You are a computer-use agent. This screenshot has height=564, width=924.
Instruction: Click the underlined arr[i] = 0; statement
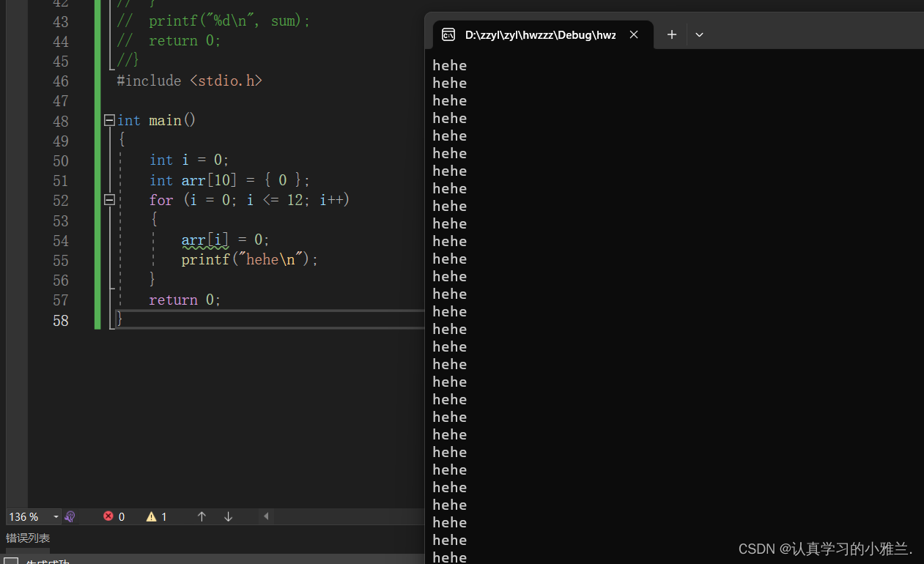pos(225,240)
